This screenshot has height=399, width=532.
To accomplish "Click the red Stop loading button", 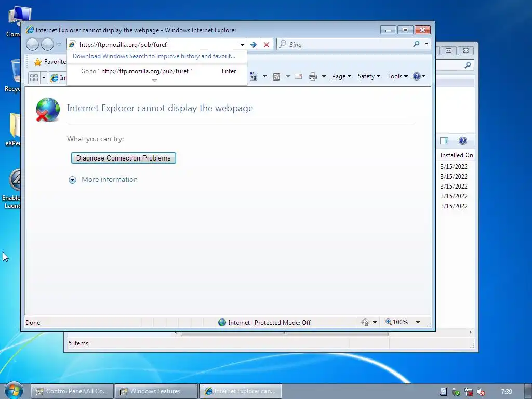I will pos(267,45).
